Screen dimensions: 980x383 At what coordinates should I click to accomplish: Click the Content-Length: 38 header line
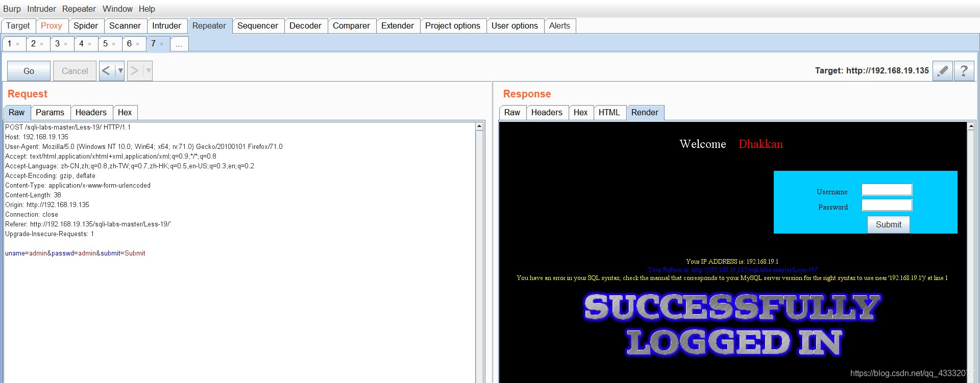pos(33,195)
